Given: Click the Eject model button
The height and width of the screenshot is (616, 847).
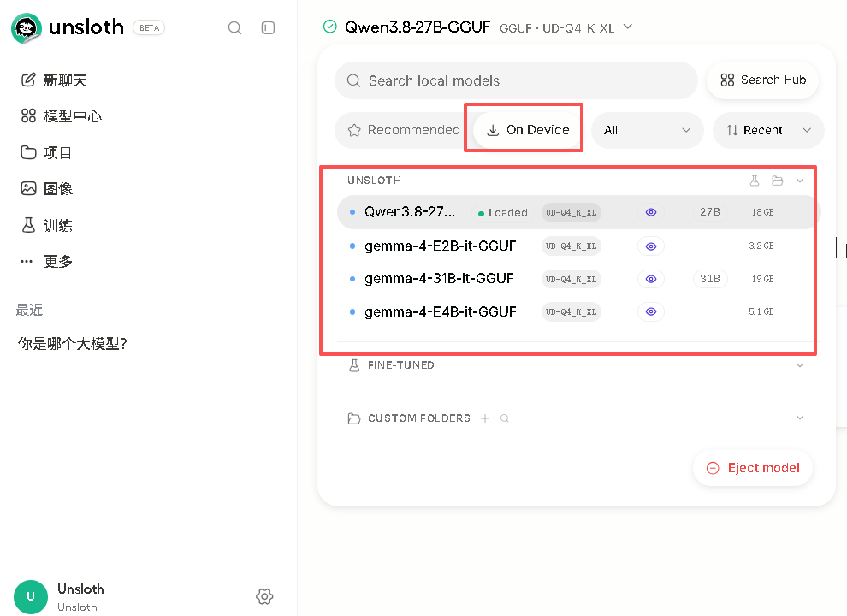Looking at the screenshot, I should point(753,468).
